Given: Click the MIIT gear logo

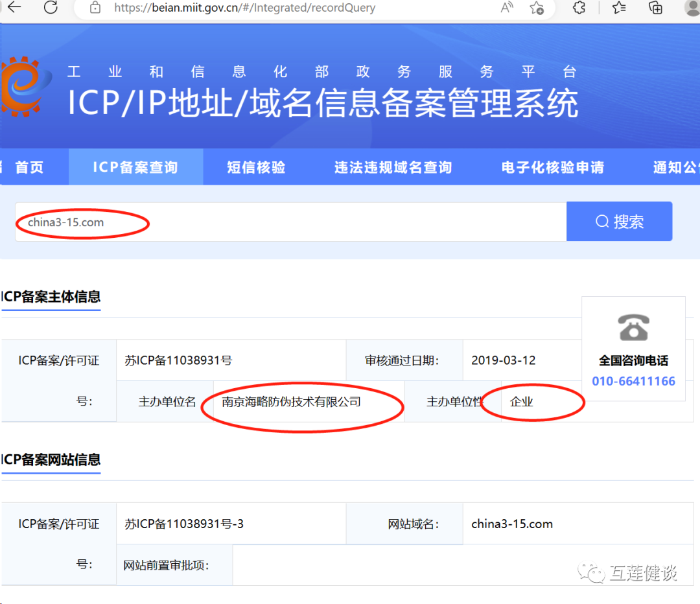Looking at the screenshot, I should 26,87.
